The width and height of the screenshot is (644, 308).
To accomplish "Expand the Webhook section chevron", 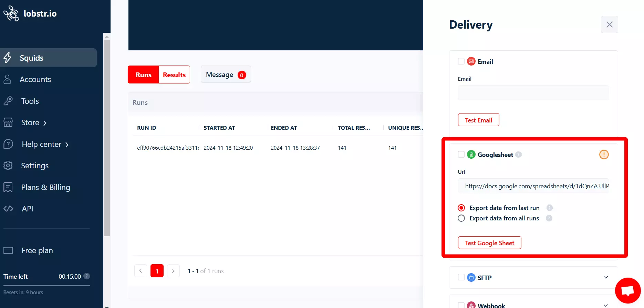I will click(x=605, y=305).
